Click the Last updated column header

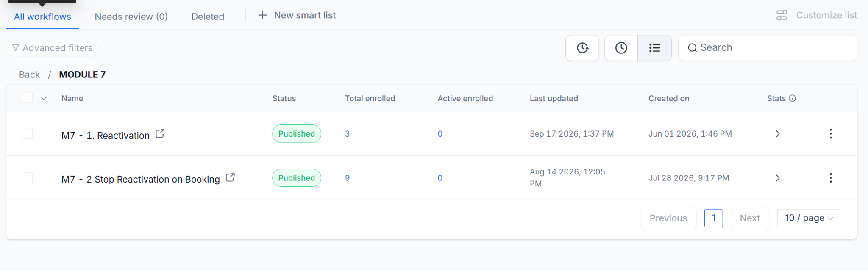[x=554, y=98]
